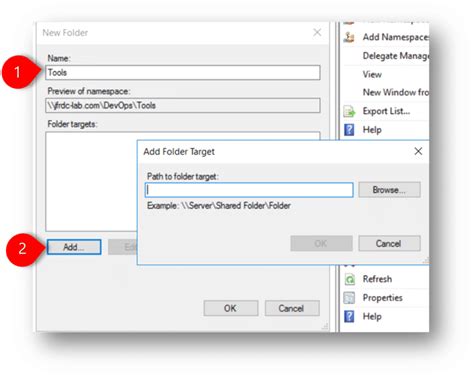Screen dimensions: 474x377
Task: Click the upper Help question mark icon
Action: (x=349, y=130)
